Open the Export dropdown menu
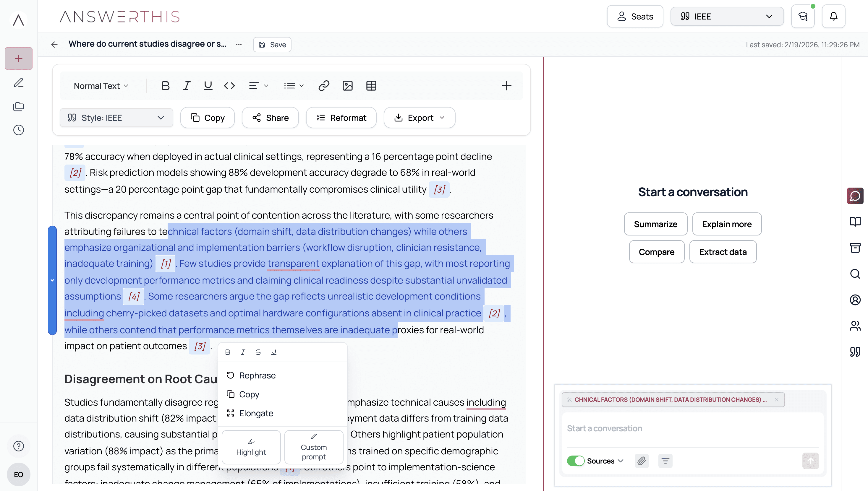 tap(419, 118)
